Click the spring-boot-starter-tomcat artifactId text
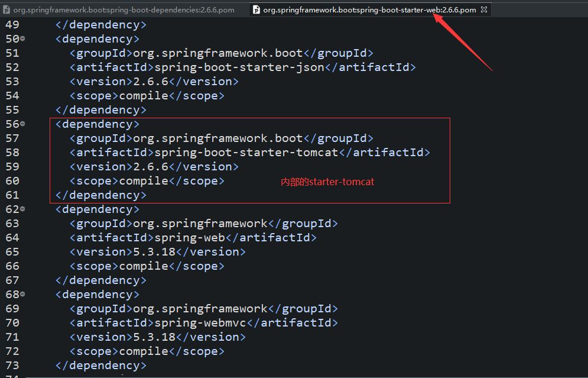The width and height of the screenshot is (588, 378). pyautogui.click(x=246, y=153)
